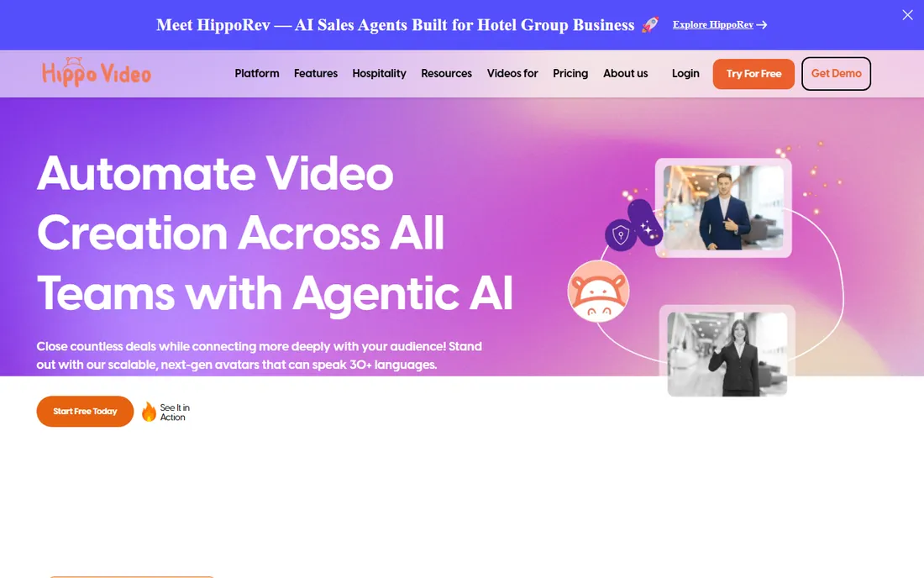Click the purple shield lock icon
924x578 pixels.
click(x=621, y=235)
